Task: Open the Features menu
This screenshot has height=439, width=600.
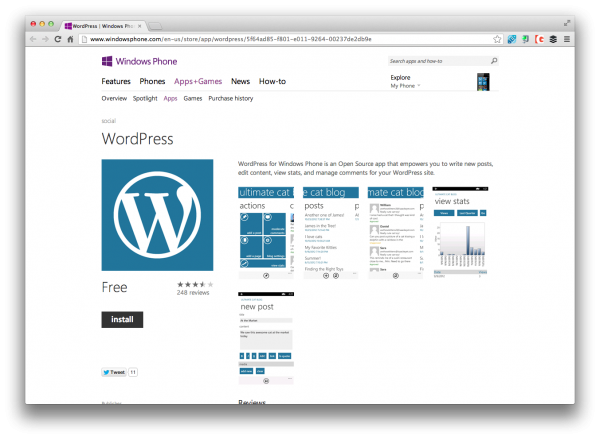Action: [x=116, y=81]
